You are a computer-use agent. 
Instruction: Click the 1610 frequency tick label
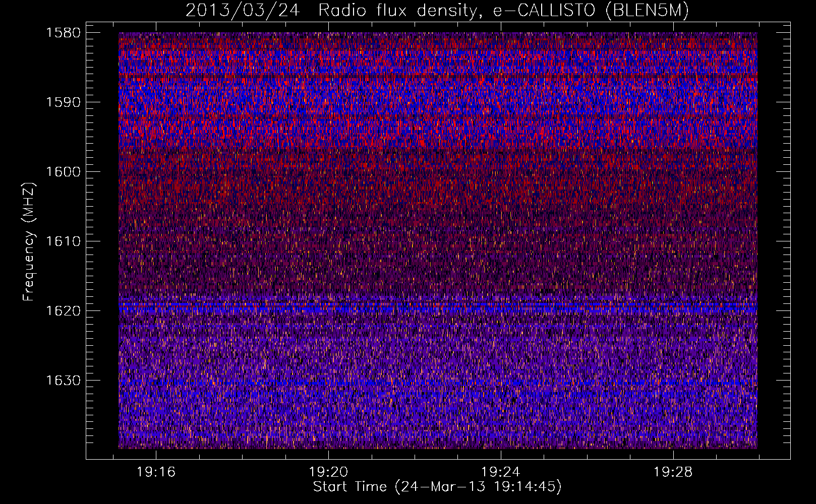64,241
